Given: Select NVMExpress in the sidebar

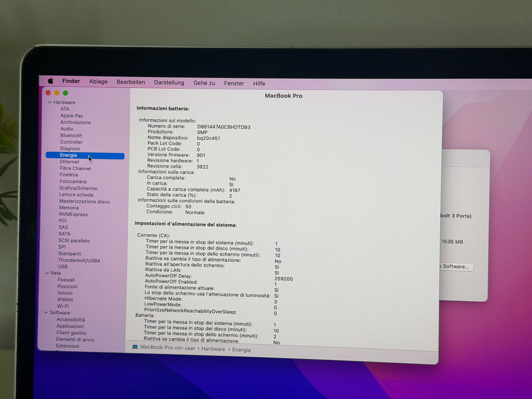Looking at the screenshot, I should click(x=74, y=215).
